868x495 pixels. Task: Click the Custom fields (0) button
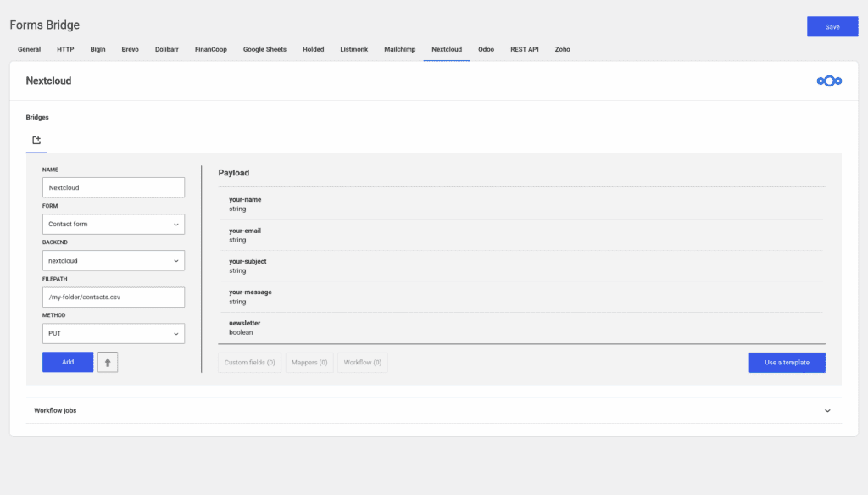click(x=249, y=362)
